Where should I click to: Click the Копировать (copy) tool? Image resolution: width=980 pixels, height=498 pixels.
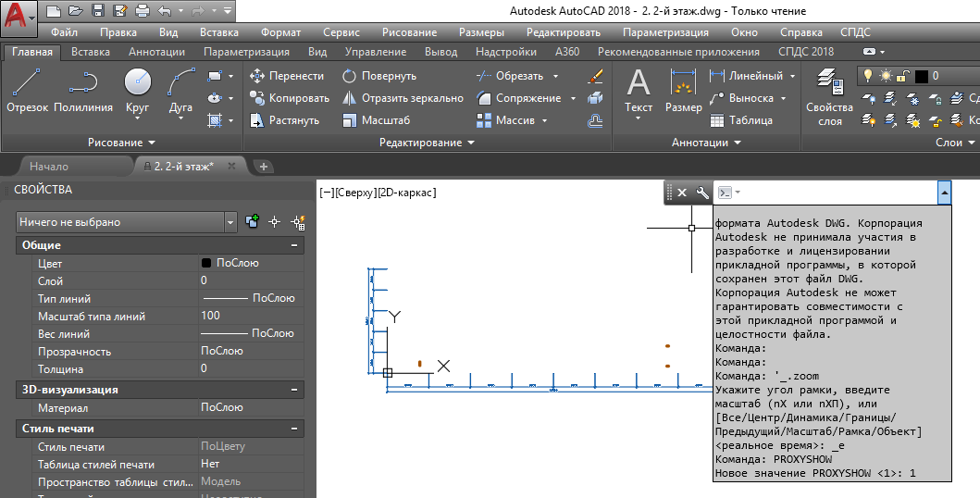click(290, 98)
